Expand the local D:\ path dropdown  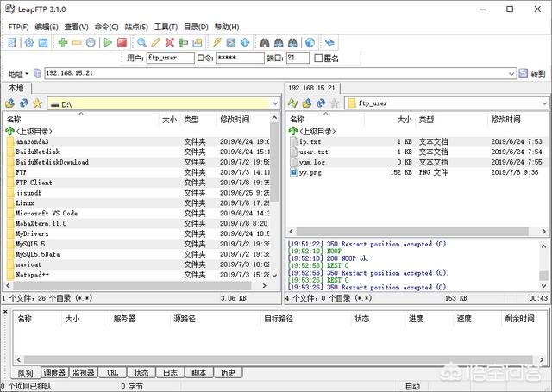click(x=275, y=103)
